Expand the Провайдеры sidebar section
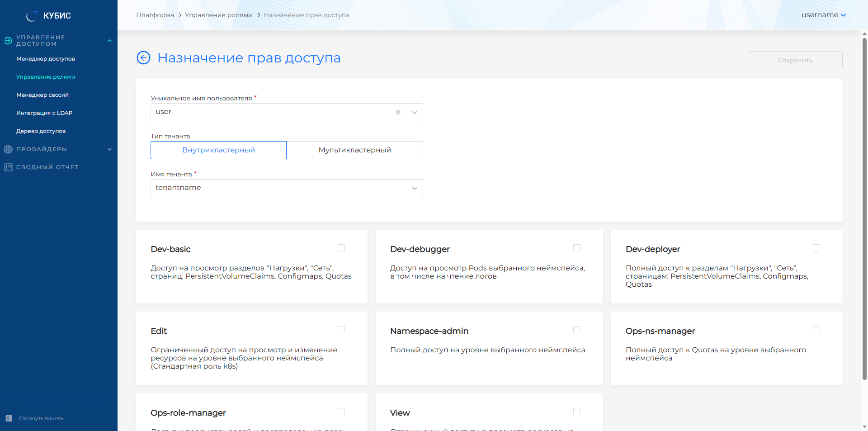868x431 pixels. pyautogui.click(x=109, y=149)
